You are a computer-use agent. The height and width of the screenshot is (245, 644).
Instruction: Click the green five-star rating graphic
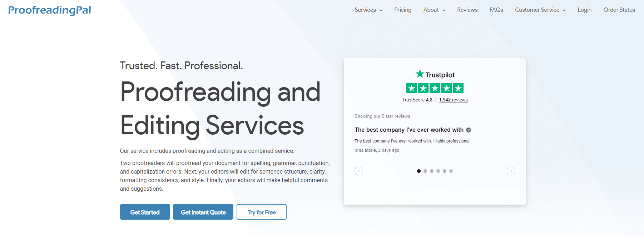click(x=435, y=88)
